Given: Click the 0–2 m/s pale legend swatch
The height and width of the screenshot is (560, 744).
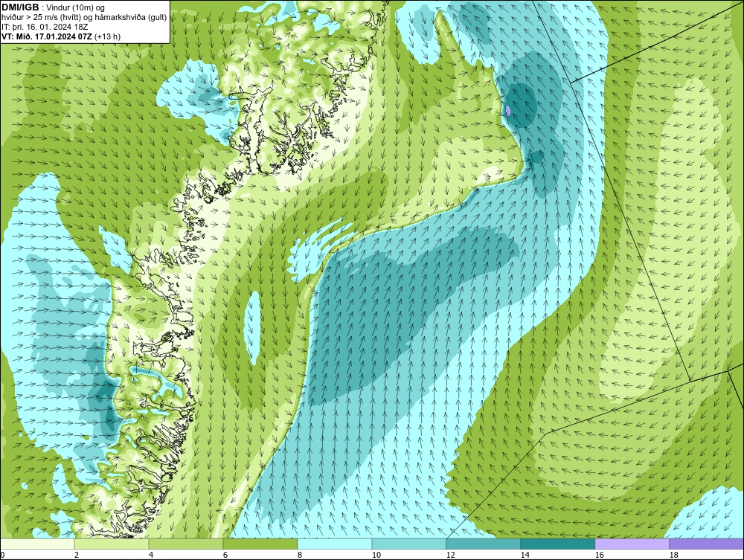Looking at the screenshot, I should pos(37,544).
